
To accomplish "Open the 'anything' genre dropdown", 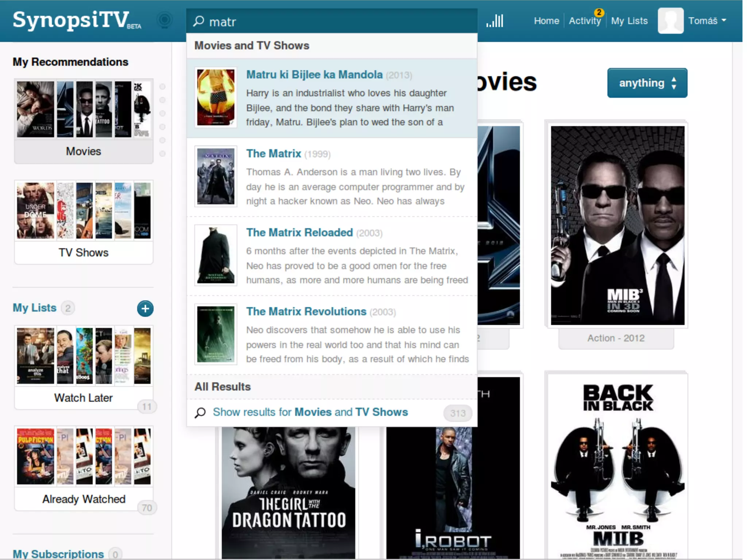I will point(647,83).
